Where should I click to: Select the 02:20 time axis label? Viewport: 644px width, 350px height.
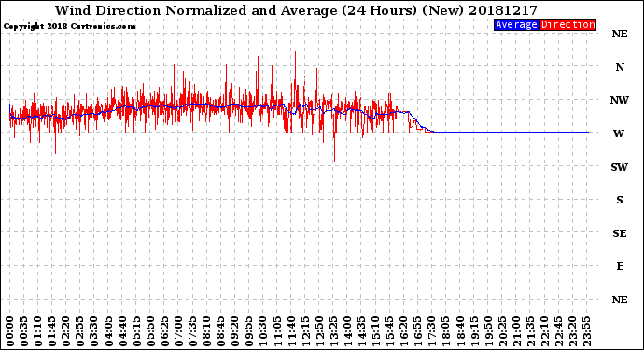(66, 331)
